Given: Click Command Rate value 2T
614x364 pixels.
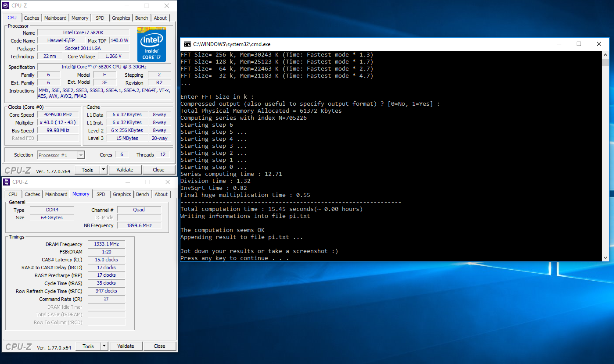Looking at the screenshot, I should pos(106,299).
